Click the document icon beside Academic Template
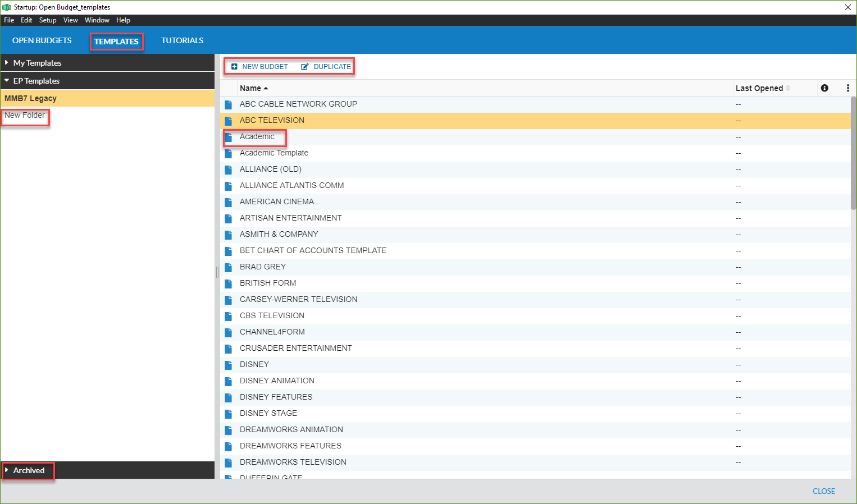 pyautogui.click(x=229, y=153)
